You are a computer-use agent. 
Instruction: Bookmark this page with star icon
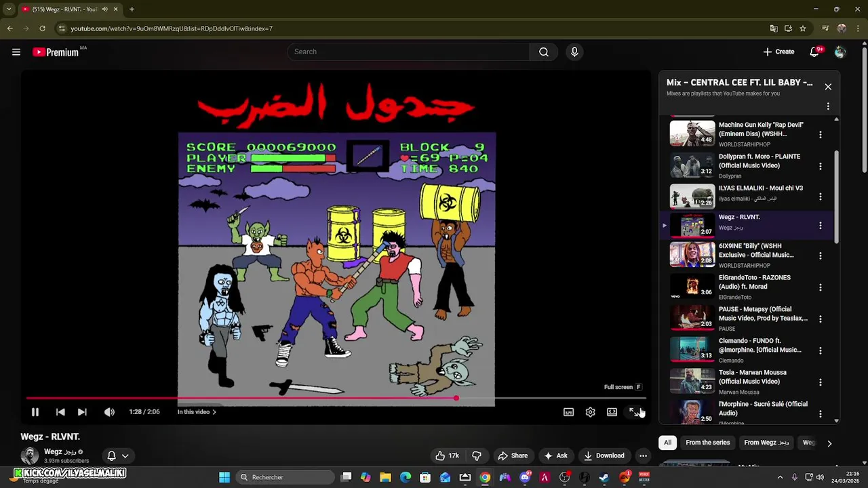coord(803,28)
